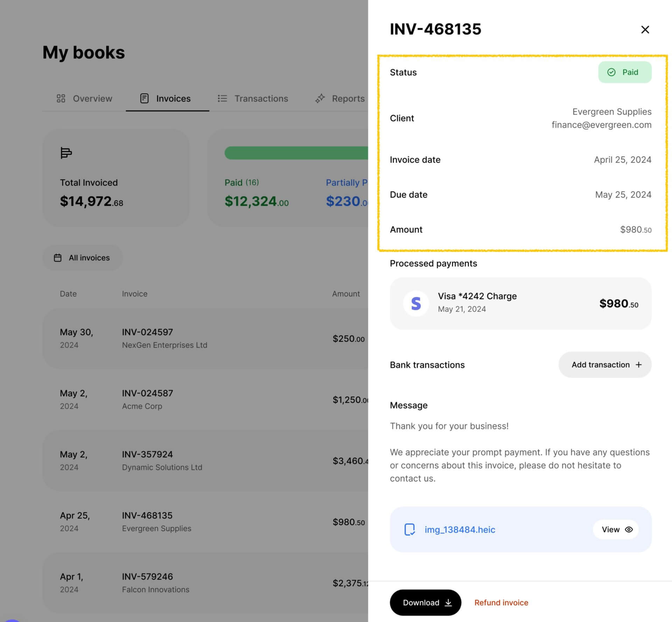Image resolution: width=672 pixels, height=622 pixels.
Task: Click the Refund invoice link
Action: [501, 602]
